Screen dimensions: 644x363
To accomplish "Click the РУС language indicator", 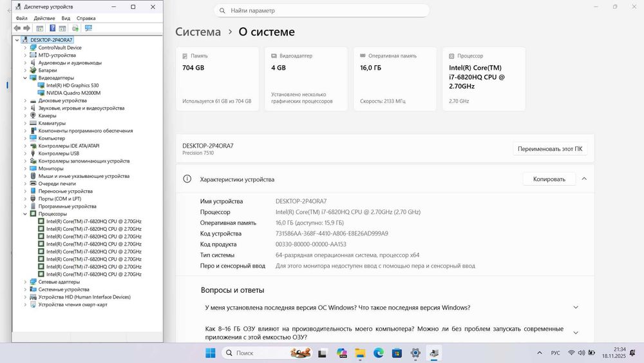I will (x=555, y=353).
